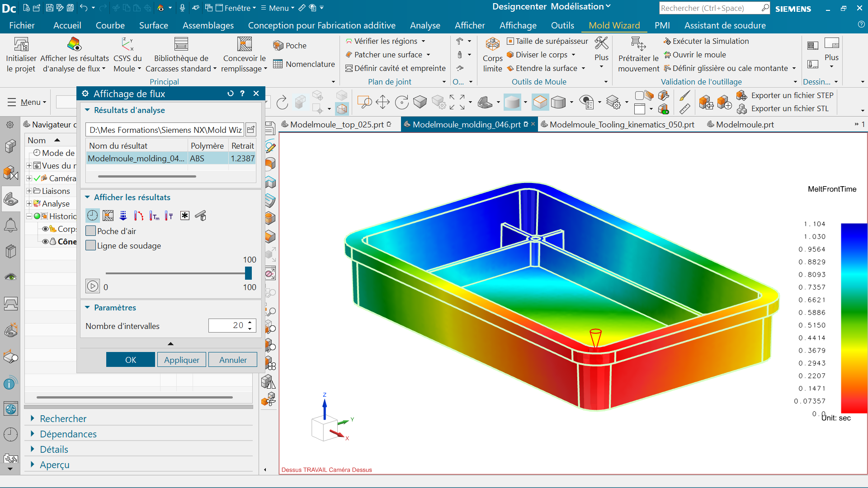Click the Annuler button
The image size is (868, 488).
(x=233, y=360)
